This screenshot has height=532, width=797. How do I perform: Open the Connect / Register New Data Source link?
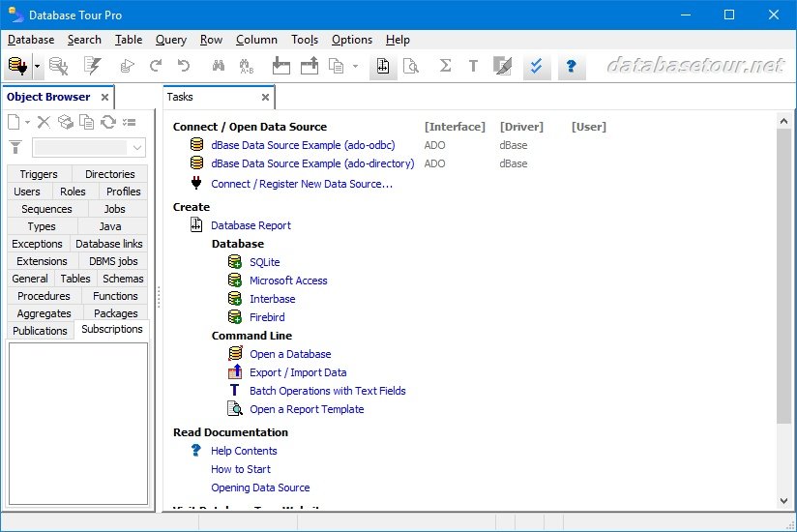(x=302, y=184)
